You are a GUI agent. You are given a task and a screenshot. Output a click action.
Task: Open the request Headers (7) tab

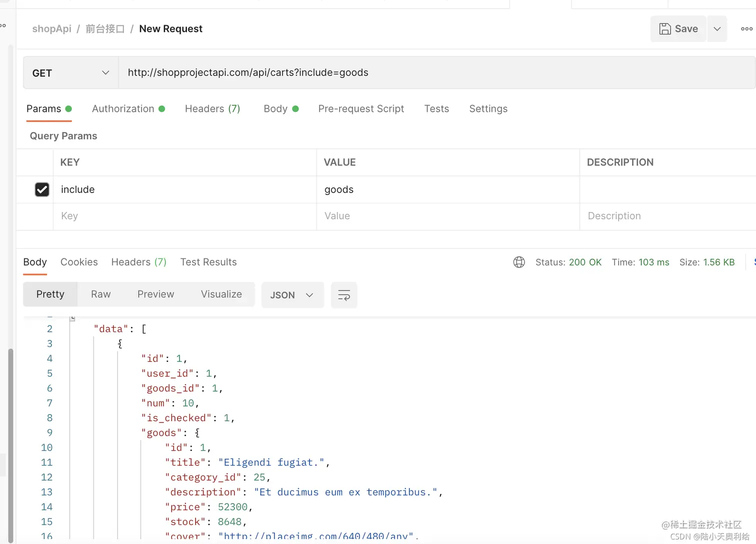click(212, 109)
